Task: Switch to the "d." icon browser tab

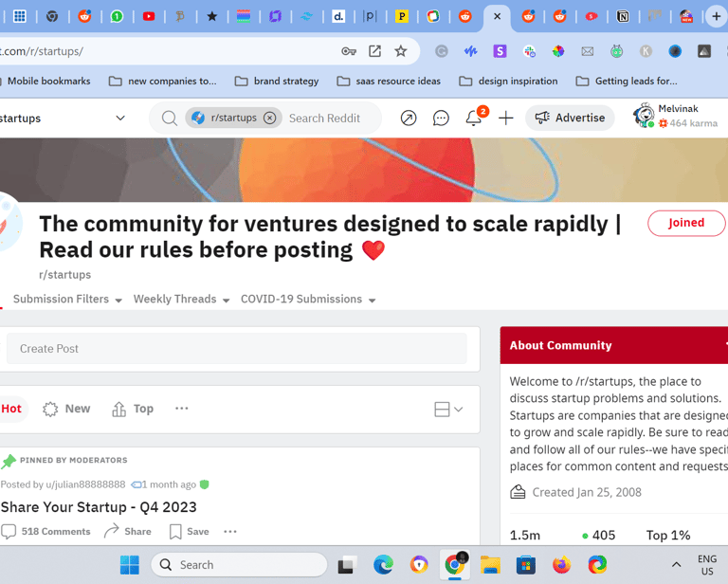Action: tap(338, 17)
